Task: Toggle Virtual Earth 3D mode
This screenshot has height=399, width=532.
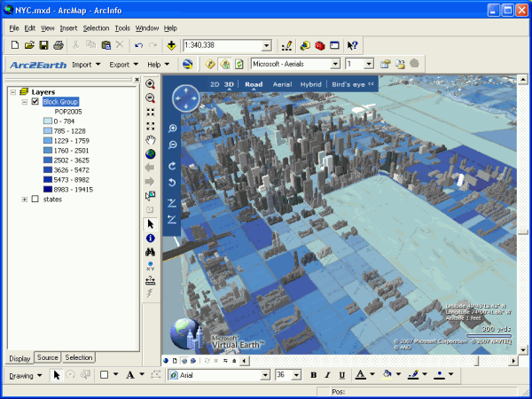Action: [x=229, y=84]
